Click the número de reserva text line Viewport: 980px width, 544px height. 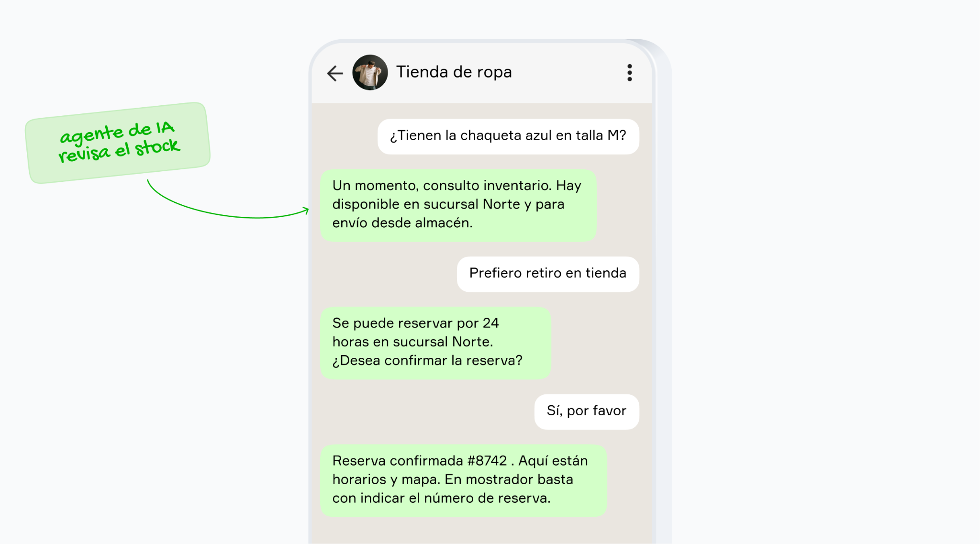tap(441, 498)
